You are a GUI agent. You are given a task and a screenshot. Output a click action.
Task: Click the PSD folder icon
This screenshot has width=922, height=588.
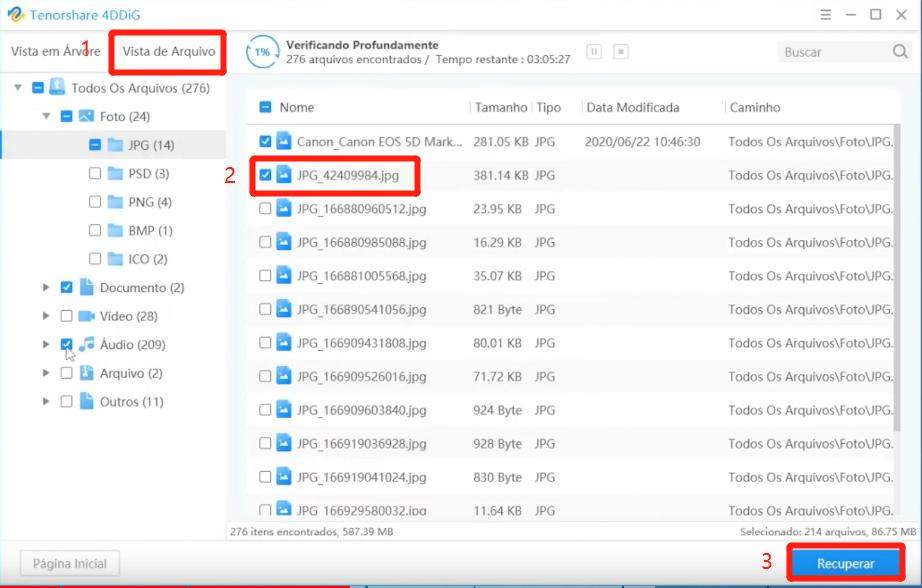[115, 173]
